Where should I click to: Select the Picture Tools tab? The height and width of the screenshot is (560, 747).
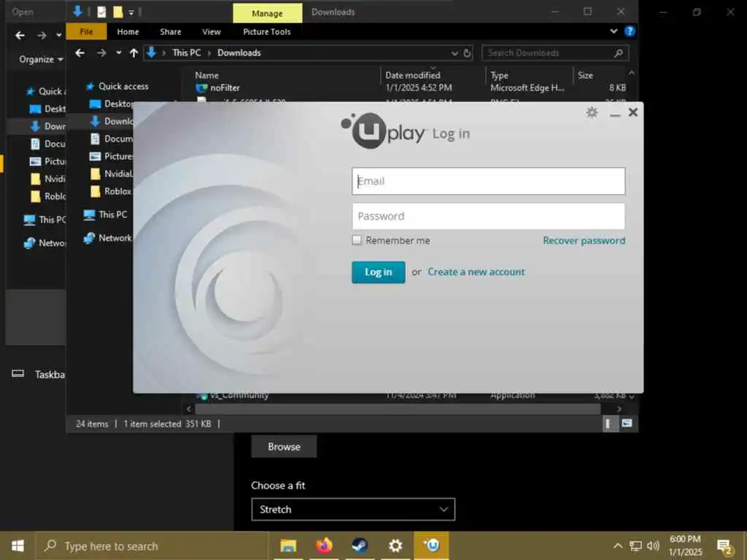click(267, 31)
